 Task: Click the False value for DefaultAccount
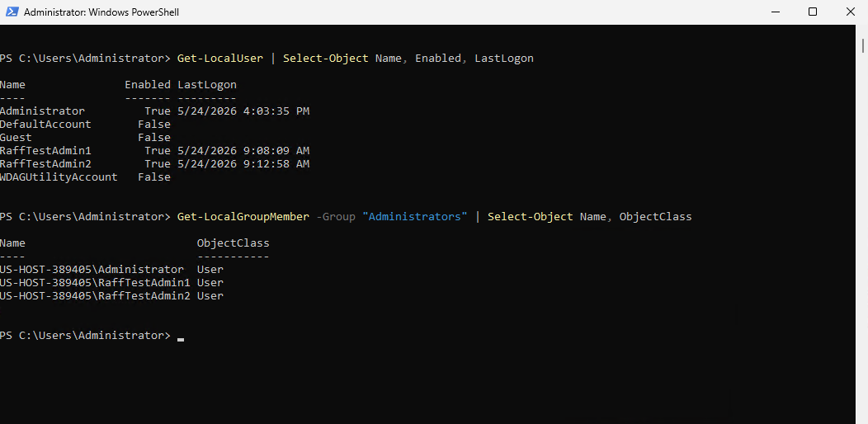coord(154,124)
